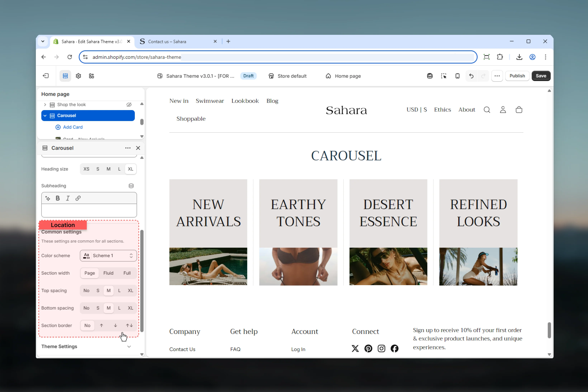Open browser downloads icon
This screenshot has width=588, height=392.
tap(519, 57)
